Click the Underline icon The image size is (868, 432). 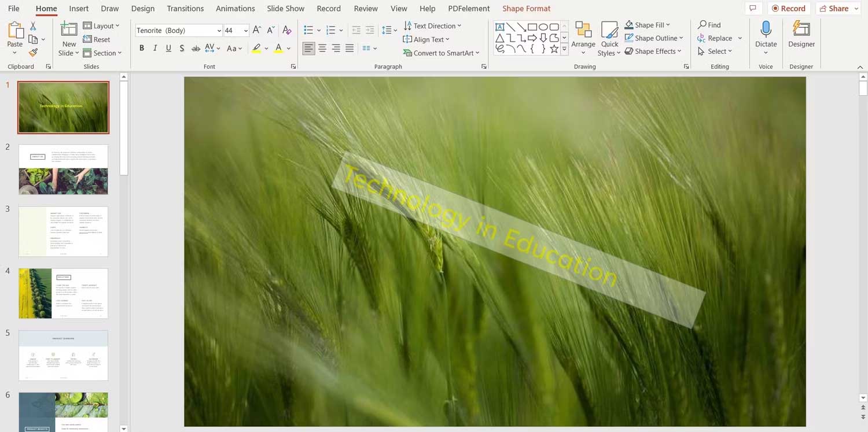[x=168, y=48]
